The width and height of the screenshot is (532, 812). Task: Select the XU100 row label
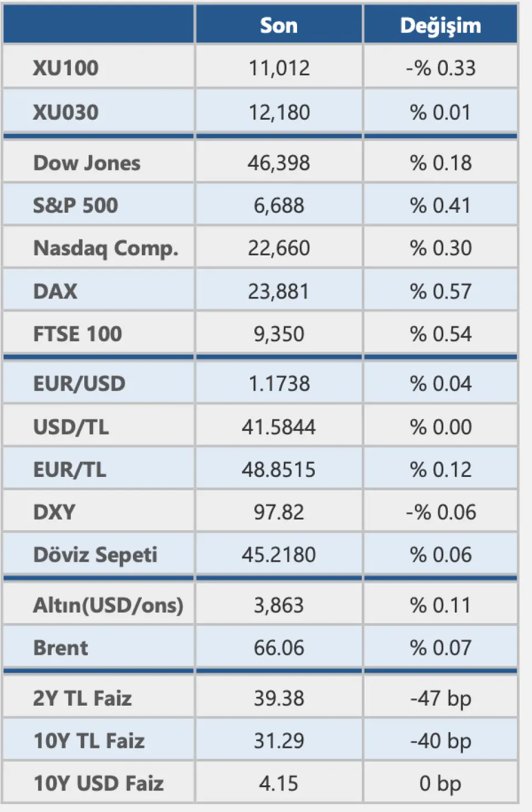click(66, 68)
